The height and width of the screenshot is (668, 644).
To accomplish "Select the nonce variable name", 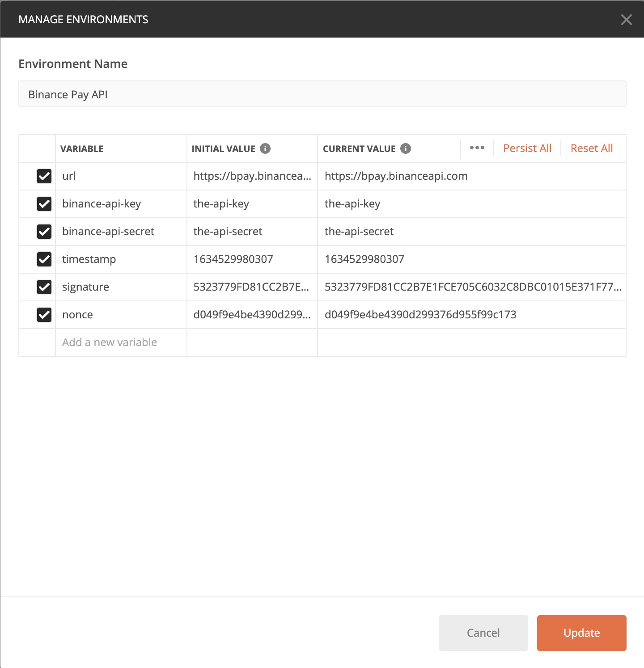I will click(121, 315).
